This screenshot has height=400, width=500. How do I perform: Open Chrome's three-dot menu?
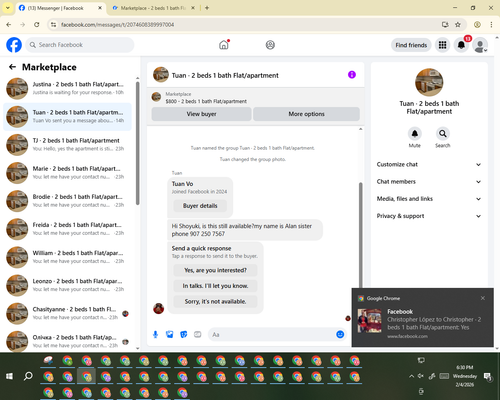tap(491, 25)
